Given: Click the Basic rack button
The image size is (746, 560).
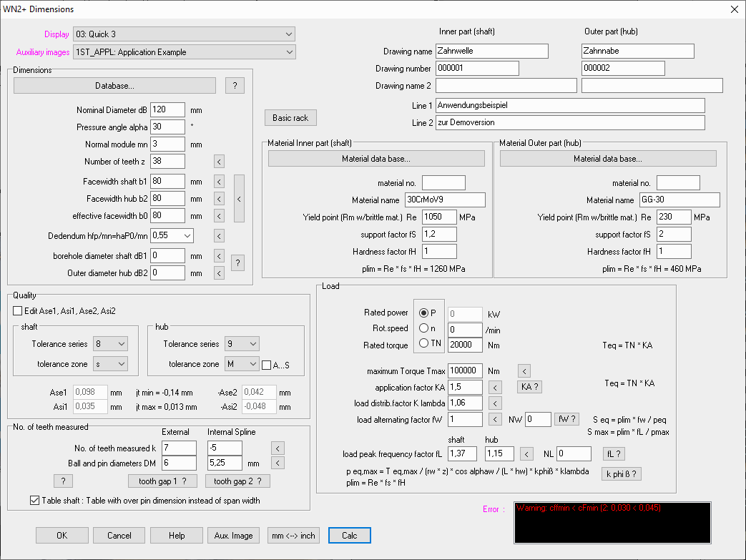Looking at the screenshot, I should [x=290, y=117].
